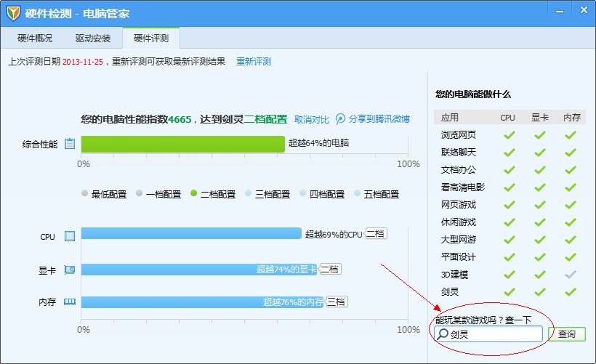
Task: Click the 应用 column header
Action: (450, 118)
